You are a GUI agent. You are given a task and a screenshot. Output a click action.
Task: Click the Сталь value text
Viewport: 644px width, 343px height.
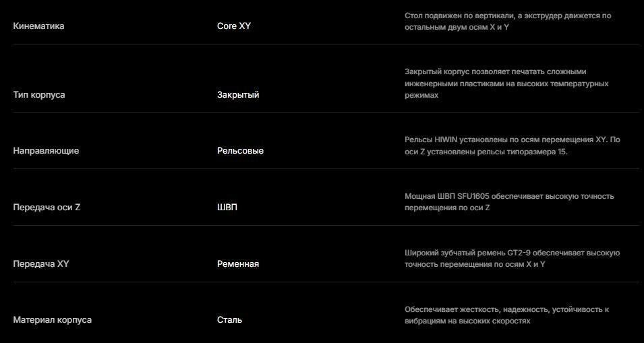(x=229, y=319)
